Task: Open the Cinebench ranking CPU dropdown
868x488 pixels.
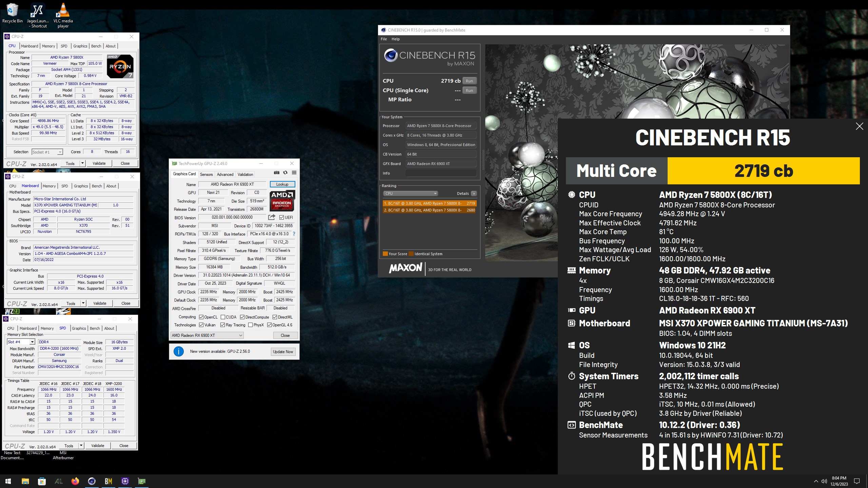Action: pyautogui.click(x=411, y=194)
